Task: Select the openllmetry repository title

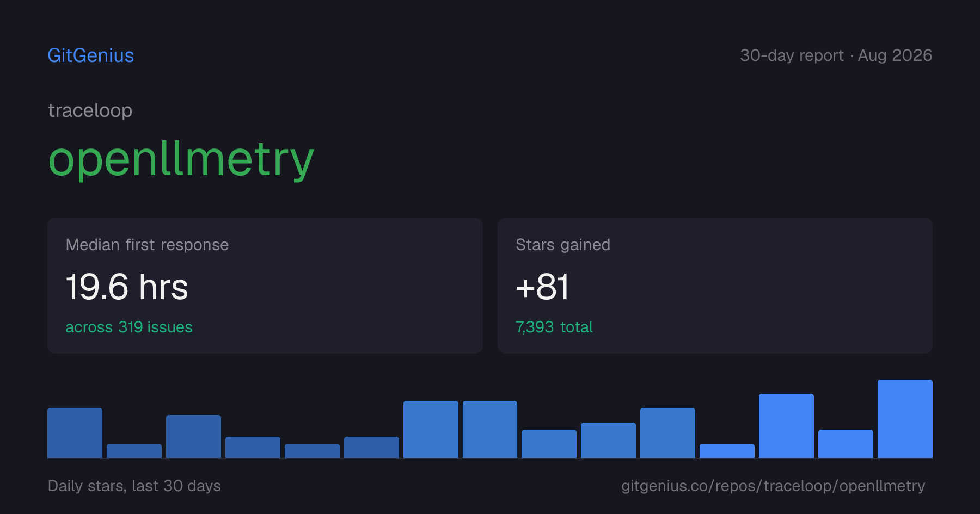Action: [181, 160]
